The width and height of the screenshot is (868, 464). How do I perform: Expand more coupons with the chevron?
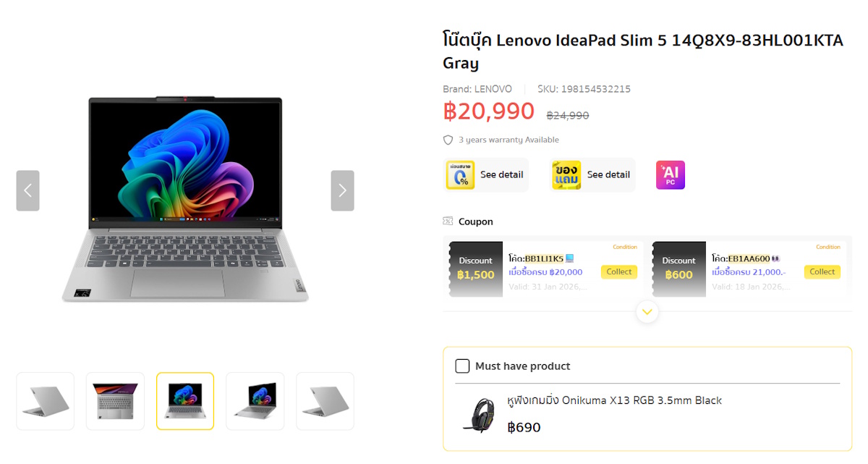(647, 311)
